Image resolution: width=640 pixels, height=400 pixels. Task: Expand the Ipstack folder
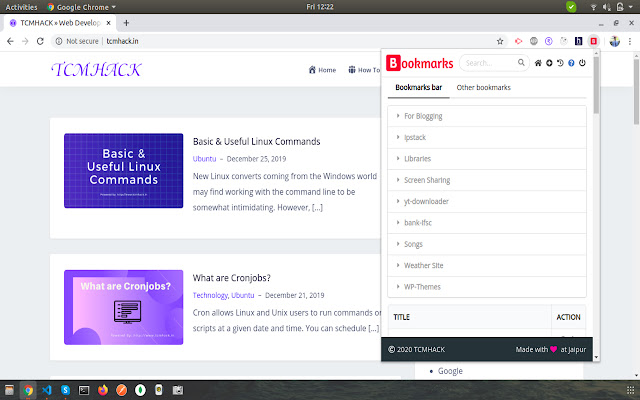tap(487, 137)
